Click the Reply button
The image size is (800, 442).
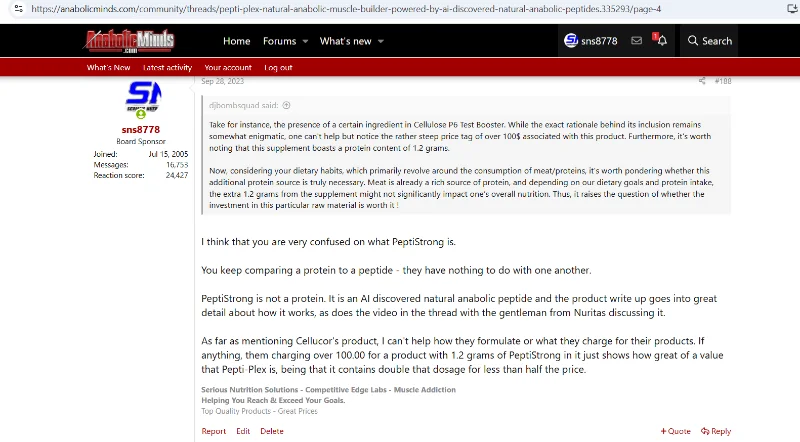(716, 431)
